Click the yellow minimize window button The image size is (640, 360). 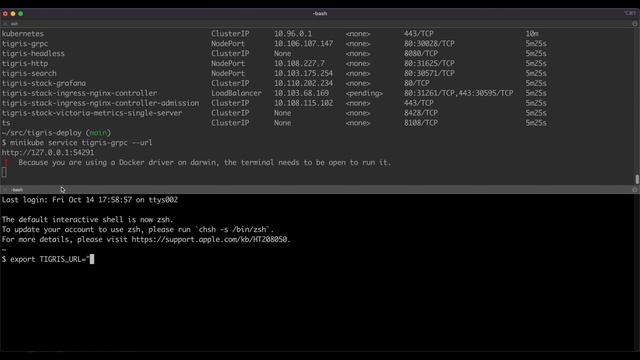coord(13,13)
